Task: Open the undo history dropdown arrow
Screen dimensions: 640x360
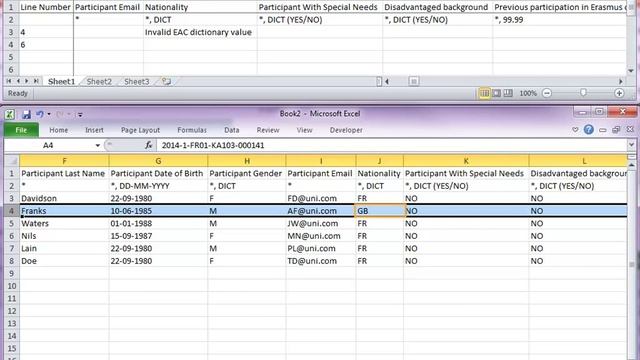Action: click(x=49, y=114)
